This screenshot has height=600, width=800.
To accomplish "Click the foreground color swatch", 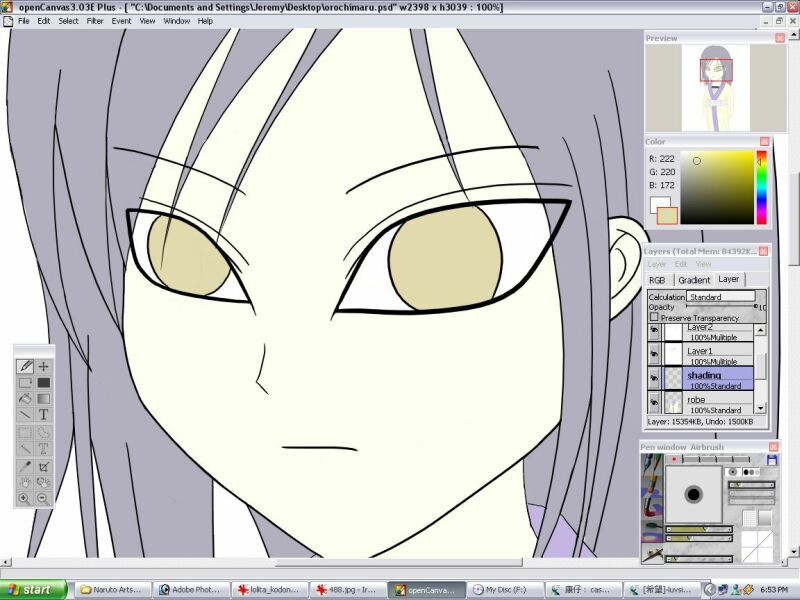I will pos(667,216).
